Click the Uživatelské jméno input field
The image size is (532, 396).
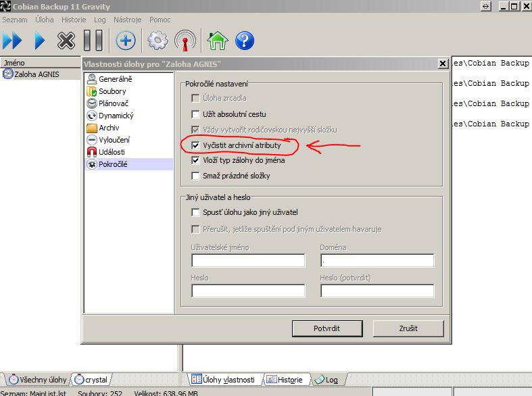click(248, 261)
